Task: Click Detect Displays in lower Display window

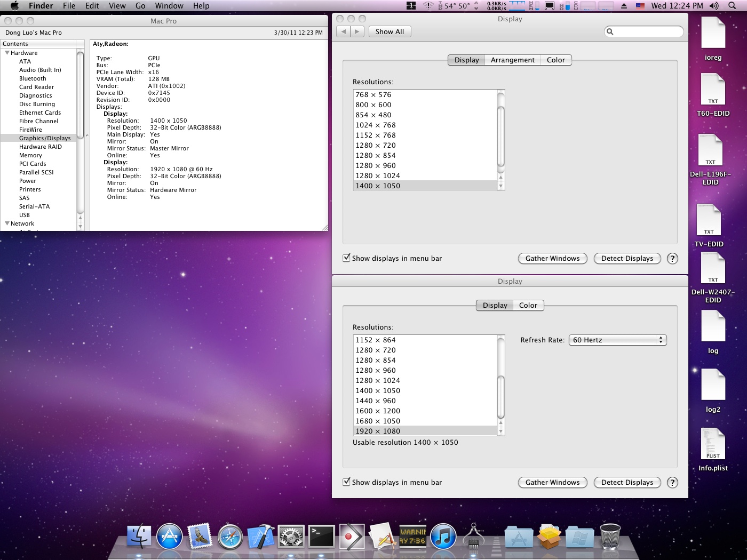Action: coord(627,483)
